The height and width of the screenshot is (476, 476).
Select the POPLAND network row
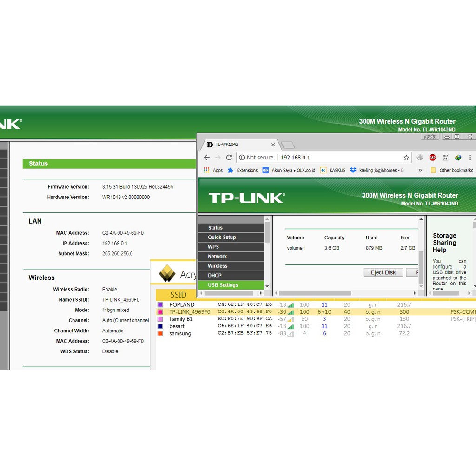(x=316, y=305)
